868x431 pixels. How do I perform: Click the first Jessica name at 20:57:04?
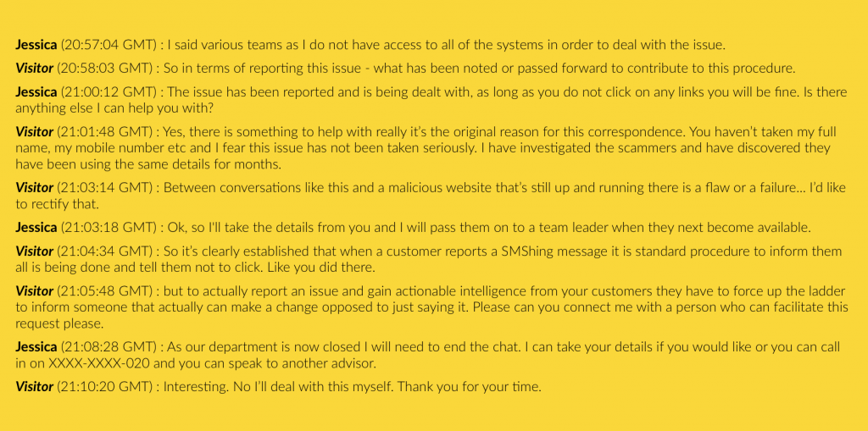pyautogui.click(x=36, y=45)
